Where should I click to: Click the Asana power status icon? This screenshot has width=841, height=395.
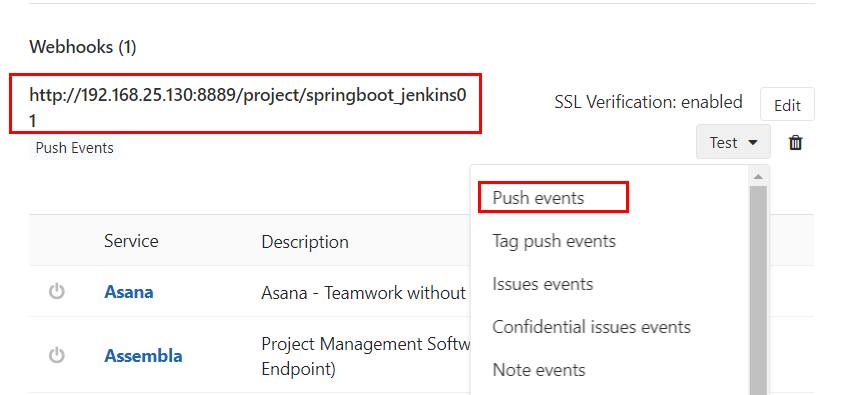(x=57, y=292)
